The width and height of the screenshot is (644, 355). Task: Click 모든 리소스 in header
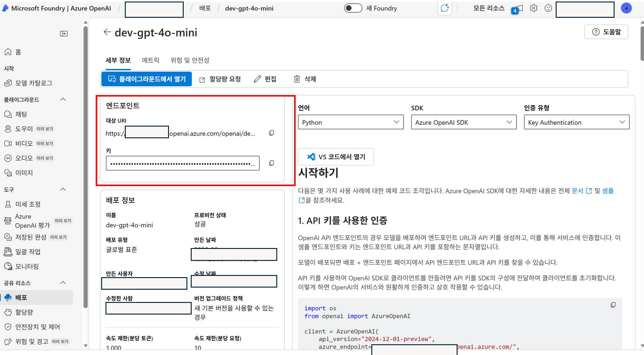click(489, 8)
